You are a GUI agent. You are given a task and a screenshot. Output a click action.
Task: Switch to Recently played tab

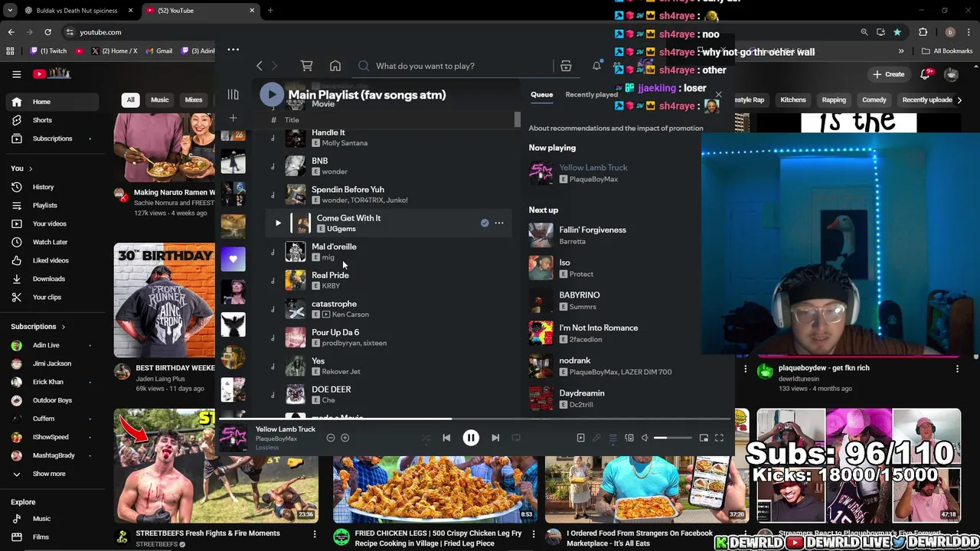(x=591, y=95)
